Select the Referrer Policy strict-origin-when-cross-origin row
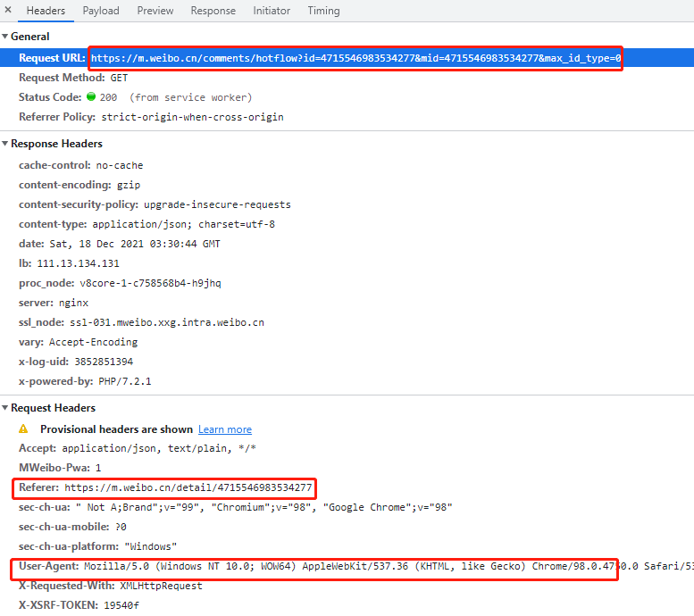 [151, 117]
